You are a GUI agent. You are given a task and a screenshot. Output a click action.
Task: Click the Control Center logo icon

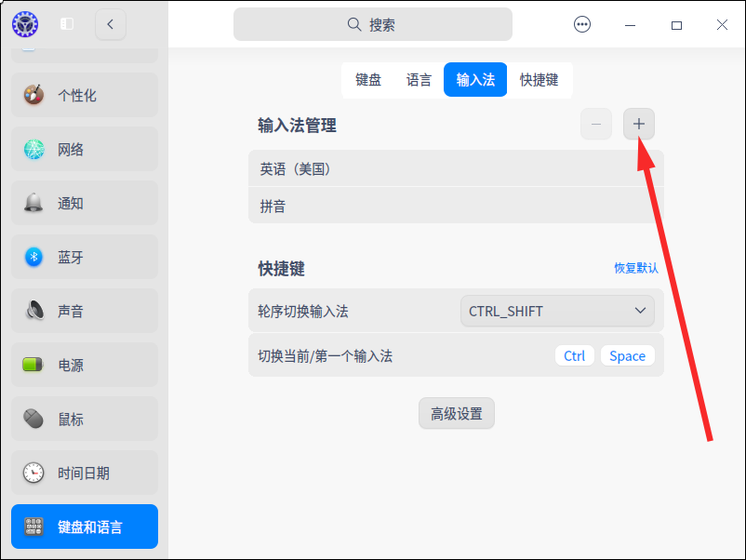[25, 24]
